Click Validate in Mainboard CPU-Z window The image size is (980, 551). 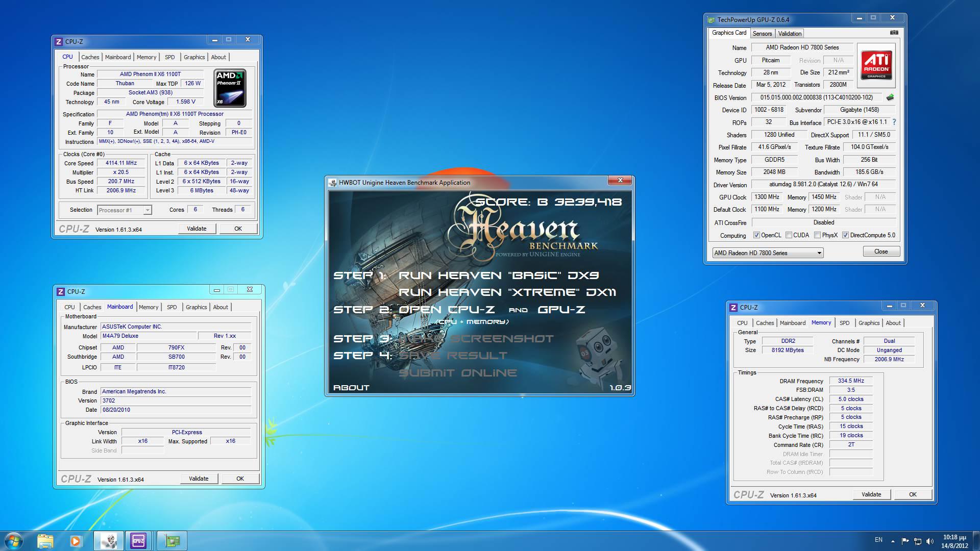[199, 479]
